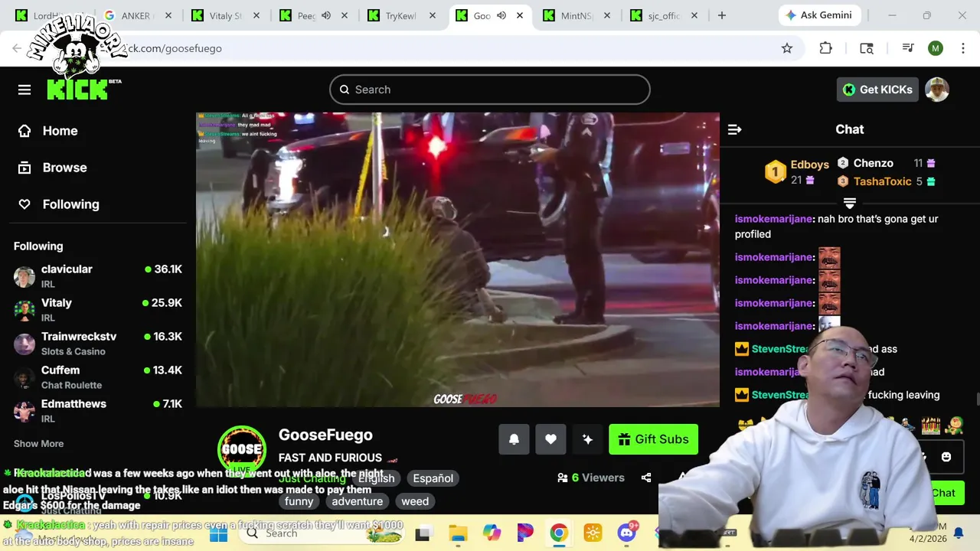Click the adventure tag
The width and height of the screenshot is (980, 551).
pos(357,501)
